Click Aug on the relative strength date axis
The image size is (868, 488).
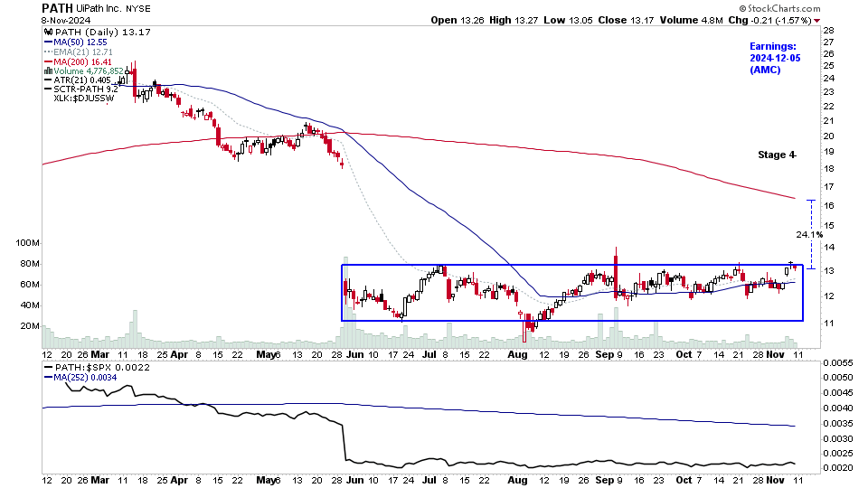click(517, 480)
